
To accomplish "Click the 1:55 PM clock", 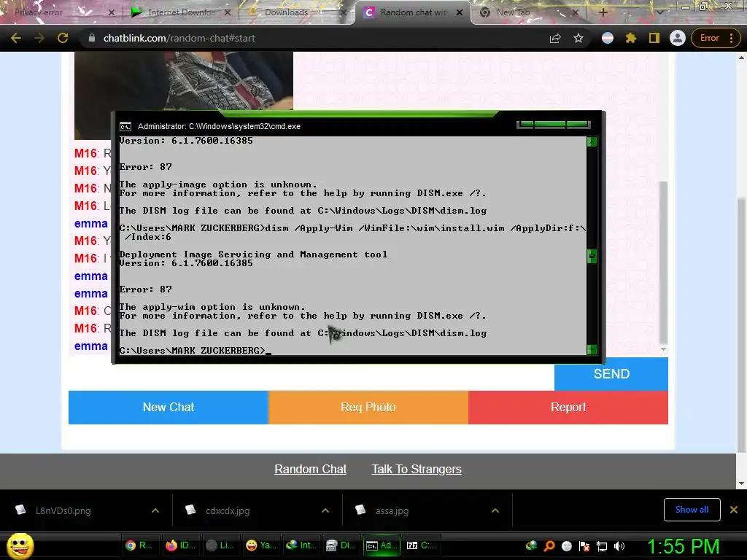I will click(x=683, y=545).
